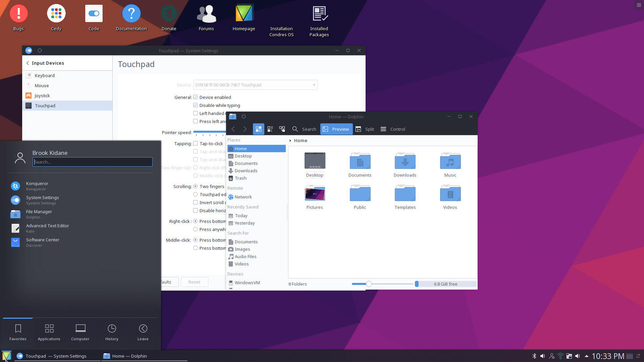This screenshot has width=644, height=362.
Task: Open the Donate desktop icon
Action: [169, 17]
